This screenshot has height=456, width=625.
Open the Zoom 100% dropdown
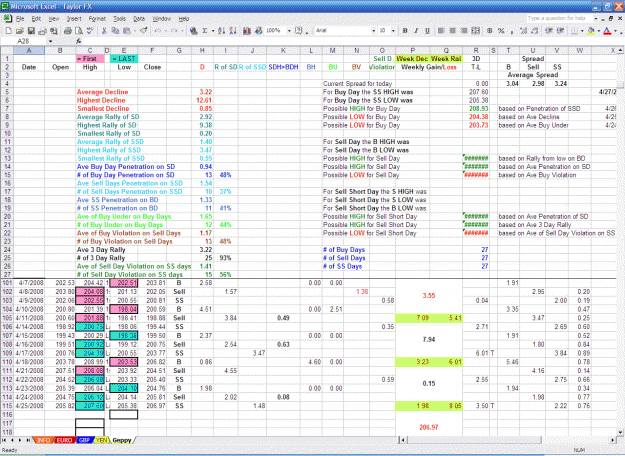[x=289, y=31]
